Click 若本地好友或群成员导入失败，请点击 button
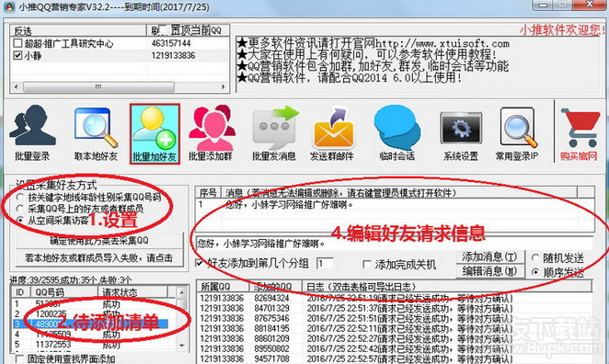609x364 pixels. tap(99, 257)
